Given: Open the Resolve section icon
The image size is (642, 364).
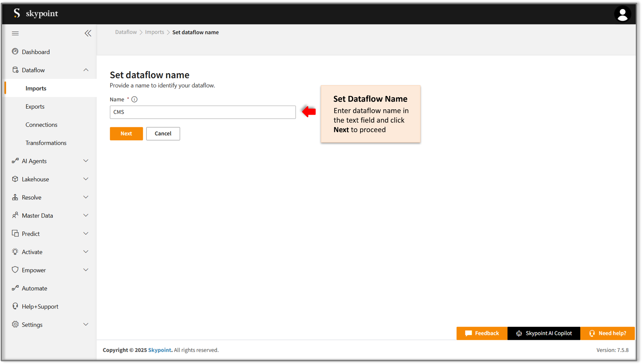Looking at the screenshot, I should click(15, 197).
